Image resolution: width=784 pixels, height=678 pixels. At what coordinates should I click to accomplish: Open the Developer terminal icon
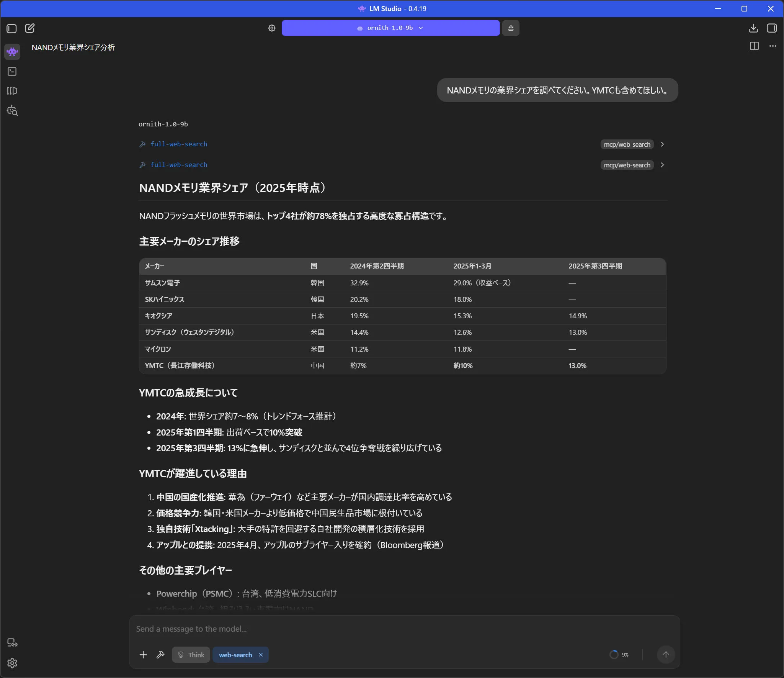coord(12,71)
